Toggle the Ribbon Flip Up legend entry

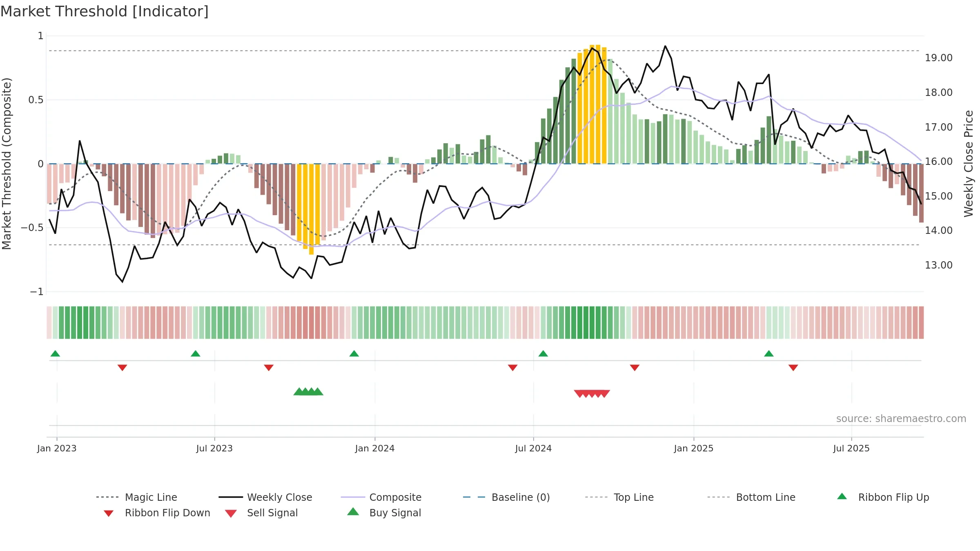click(x=883, y=497)
